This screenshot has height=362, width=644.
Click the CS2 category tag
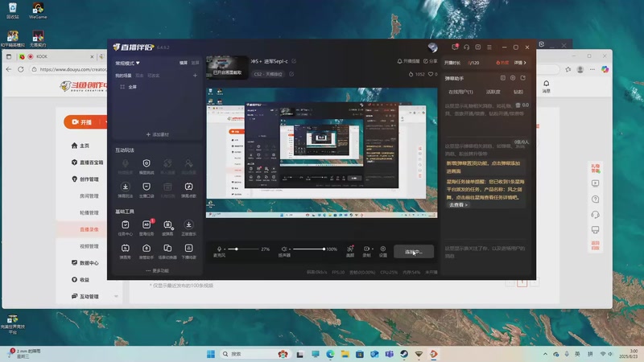click(x=268, y=74)
